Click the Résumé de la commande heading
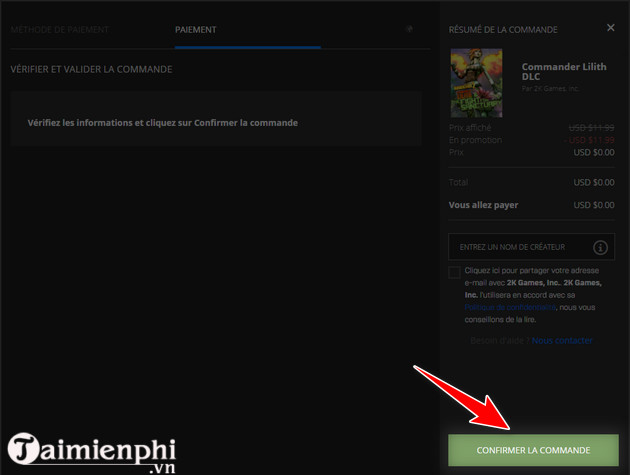Image resolution: width=630 pixels, height=475 pixels. (x=503, y=30)
